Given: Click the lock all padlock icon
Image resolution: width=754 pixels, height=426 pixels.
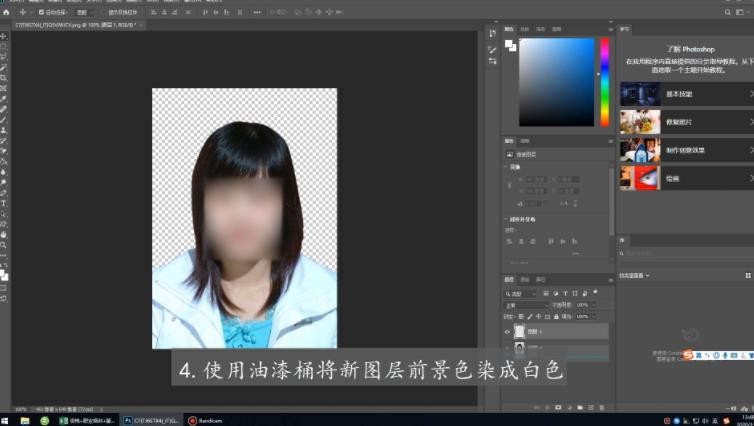Looking at the screenshot, I should (x=556, y=316).
